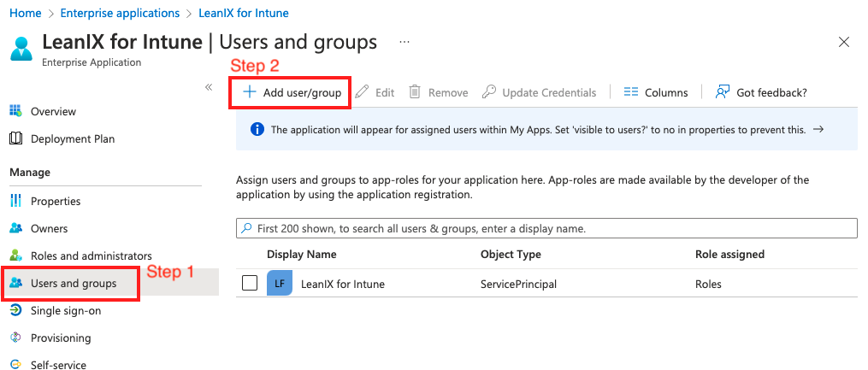This screenshot has height=370, width=868.
Task: Open the ellipsis more options menu
Action: [404, 42]
